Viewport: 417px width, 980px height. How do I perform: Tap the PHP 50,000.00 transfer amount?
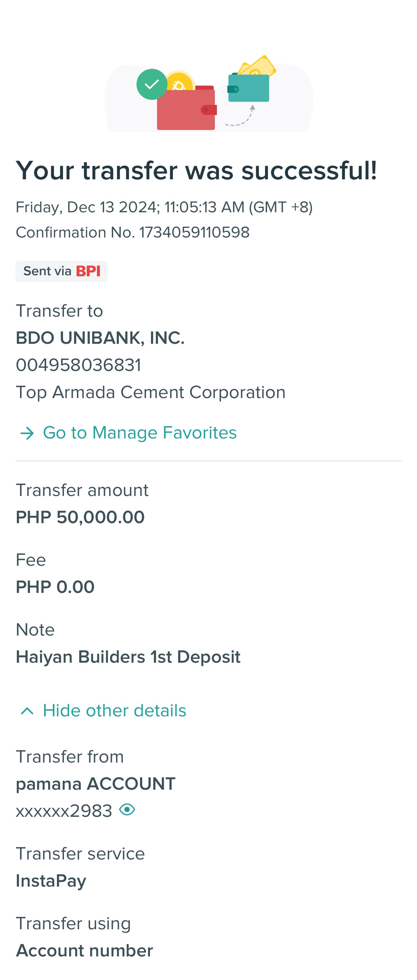[80, 517]
